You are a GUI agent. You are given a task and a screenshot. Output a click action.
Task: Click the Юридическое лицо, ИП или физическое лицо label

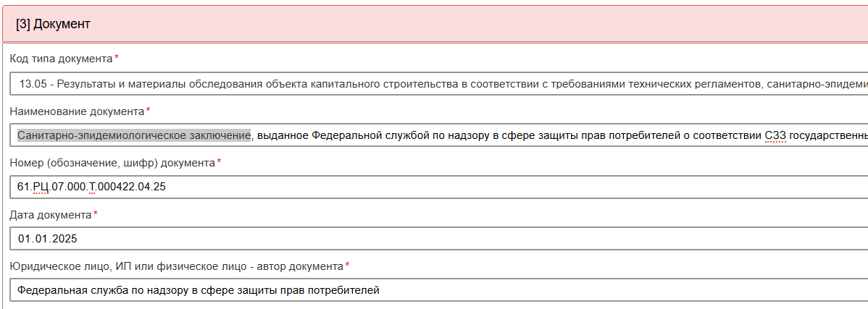176,266
